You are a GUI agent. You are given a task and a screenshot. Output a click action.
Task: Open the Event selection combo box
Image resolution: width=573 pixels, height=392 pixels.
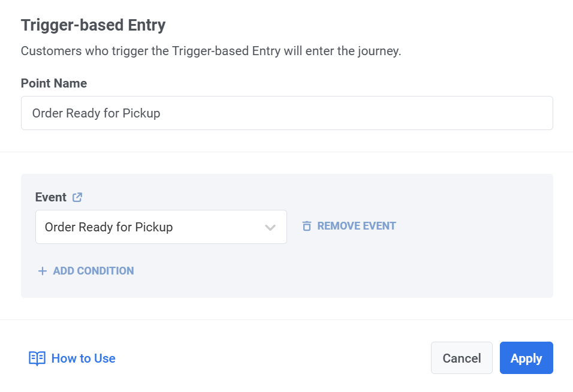(161, 227)
